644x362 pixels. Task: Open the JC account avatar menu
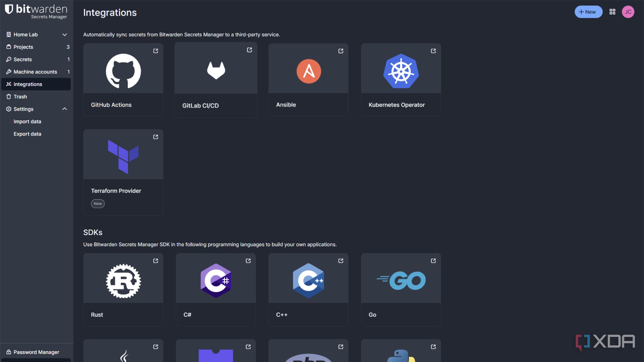coord(628,12)
